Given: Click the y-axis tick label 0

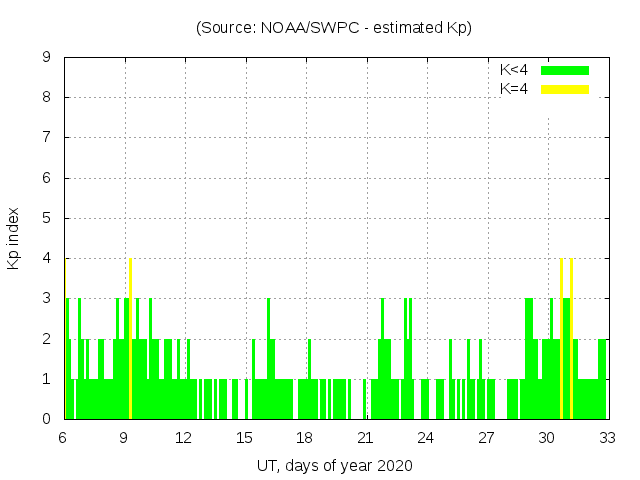Looking at the screenshot, I should point(47,419).
